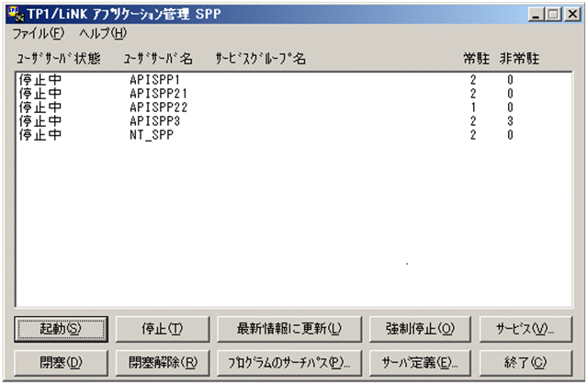Click the TP1/LiNK title bar application icon
Screen dimensions: 588x385
point(16,14)
